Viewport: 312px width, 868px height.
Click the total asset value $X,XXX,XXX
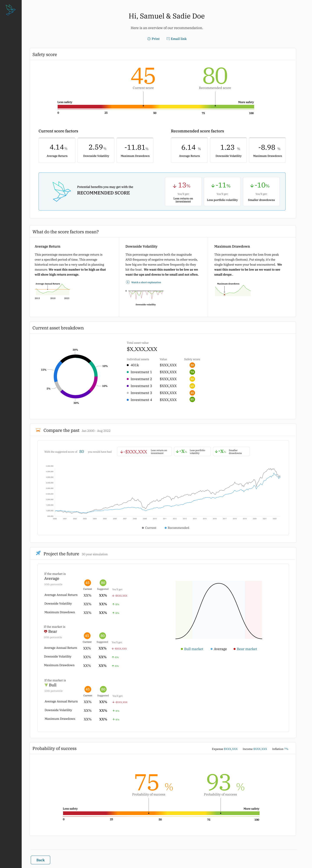coord(142,349)
